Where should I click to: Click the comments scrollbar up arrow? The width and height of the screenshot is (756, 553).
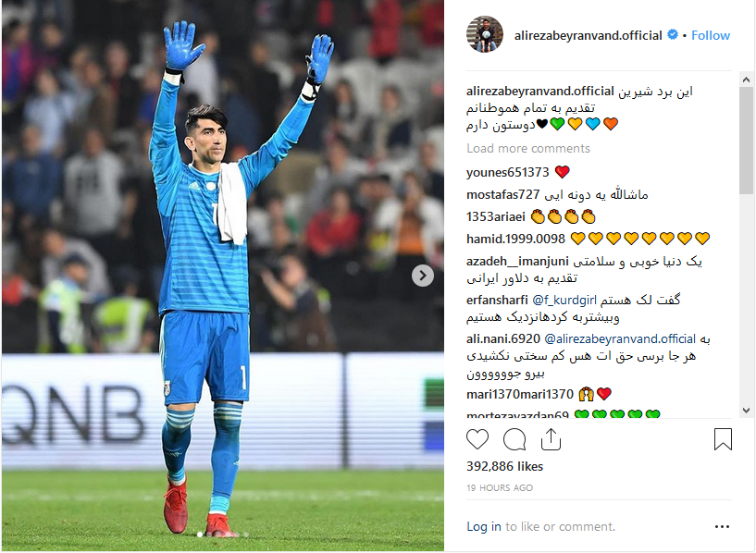pyautogui.click(x=747, y=80)
